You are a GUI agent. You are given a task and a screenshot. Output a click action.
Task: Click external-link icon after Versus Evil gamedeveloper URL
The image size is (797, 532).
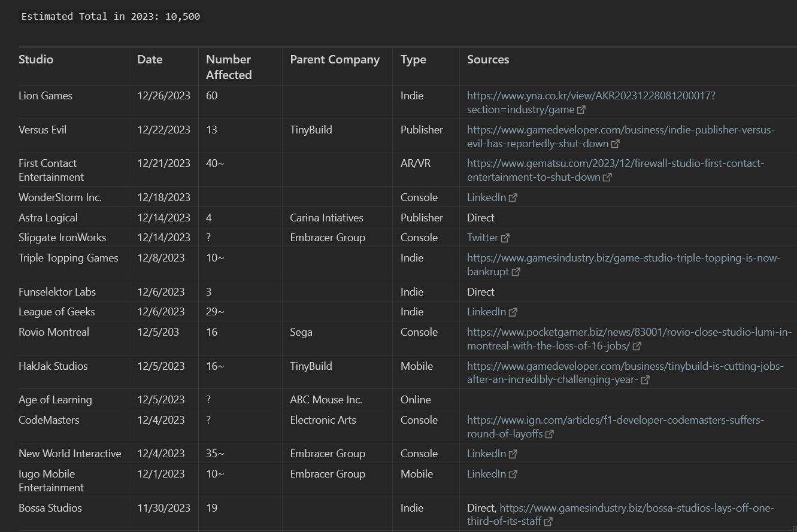point(616,144)
